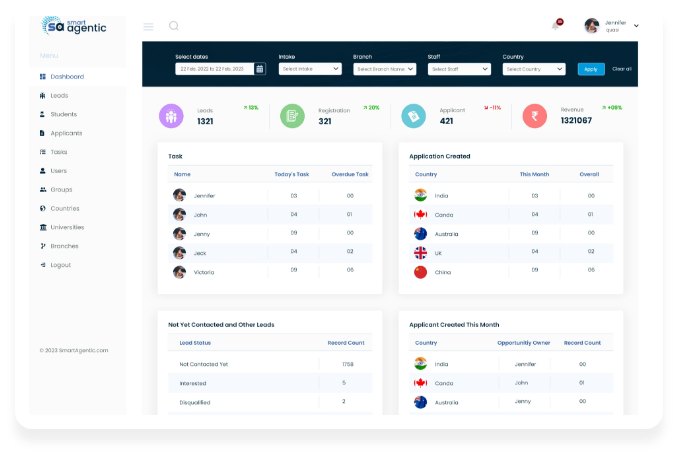Image resolution: width=678 pixels, height=457 pixels.
Task: Select Logout in the sidebar
Action: tap(60, 265)
